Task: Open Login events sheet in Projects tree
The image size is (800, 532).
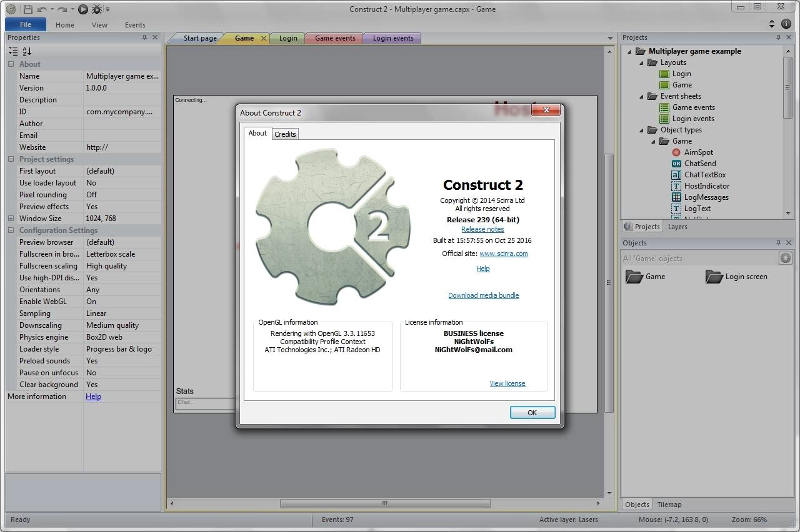Action: pyautogui.click(x=693, y=119)
